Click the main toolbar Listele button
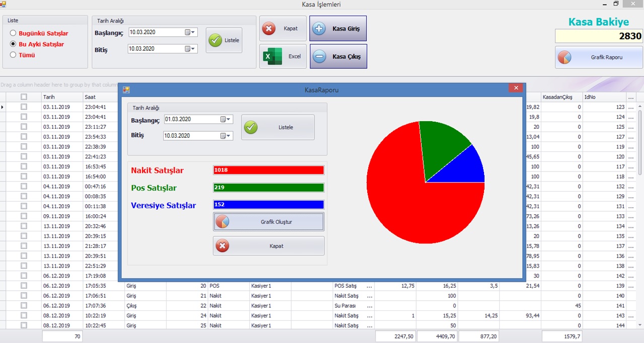This screenshot has height=343, width=644. click(x=224, y=40)
